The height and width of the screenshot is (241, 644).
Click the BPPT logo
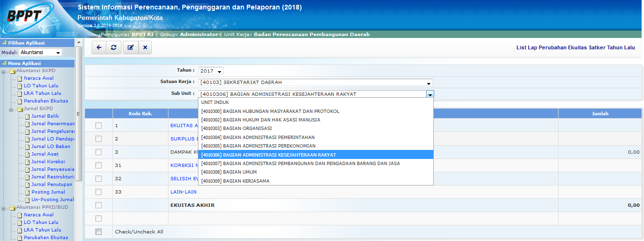click(24, 17)
